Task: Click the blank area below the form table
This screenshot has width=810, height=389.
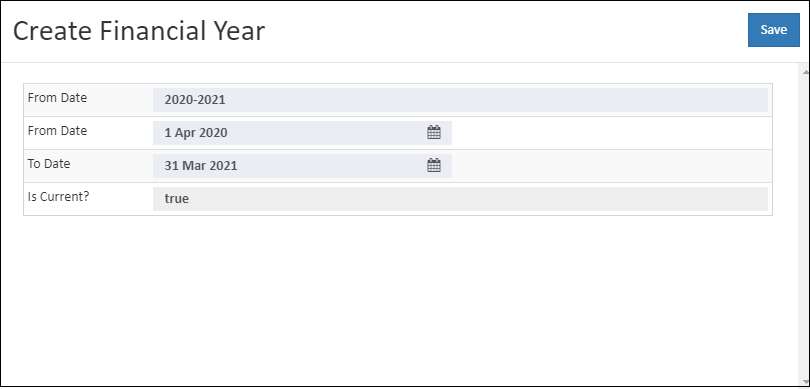Action: (398, 300)
